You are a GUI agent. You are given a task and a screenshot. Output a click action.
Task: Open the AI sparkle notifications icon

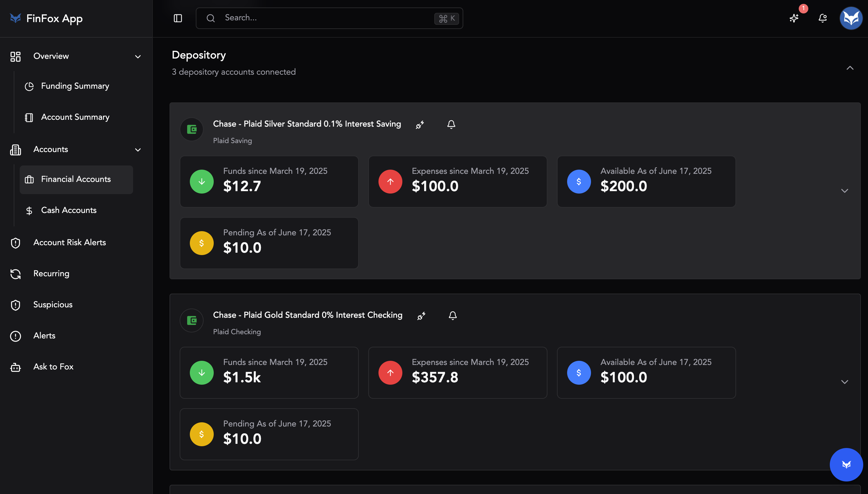click(x=794, y=18)
